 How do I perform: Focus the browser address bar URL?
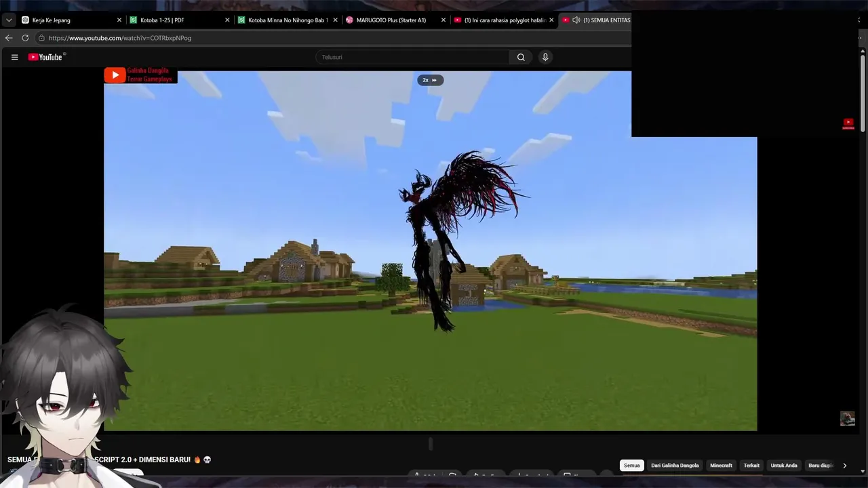120,38
